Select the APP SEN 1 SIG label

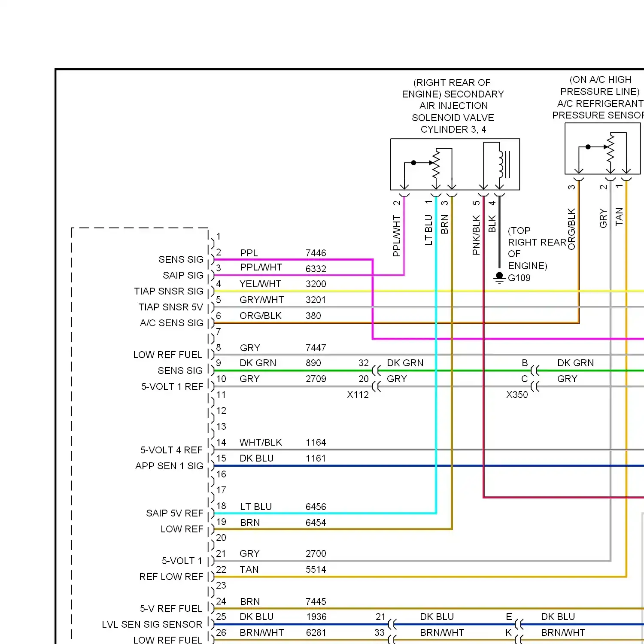click(169, 466)
